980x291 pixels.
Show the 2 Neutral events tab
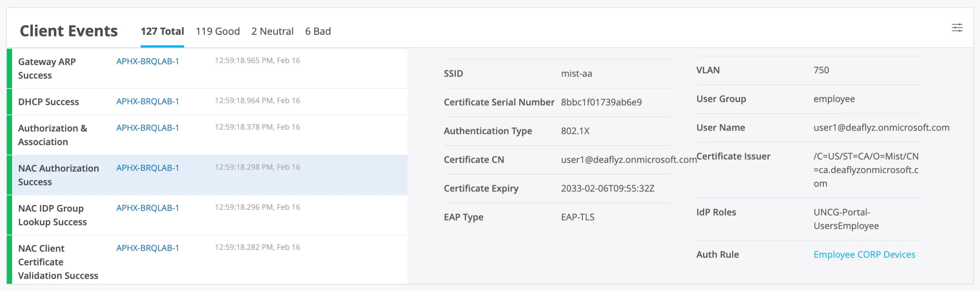point(272,31)
